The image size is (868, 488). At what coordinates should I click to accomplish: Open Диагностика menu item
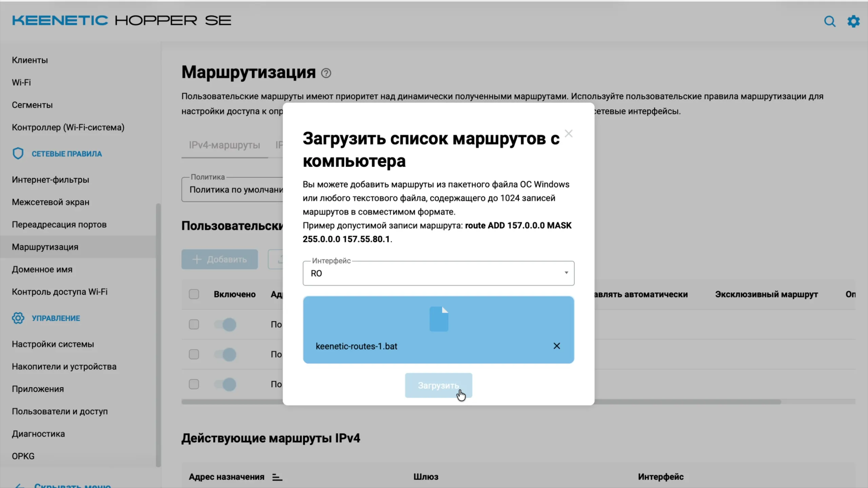pos(38,434)
